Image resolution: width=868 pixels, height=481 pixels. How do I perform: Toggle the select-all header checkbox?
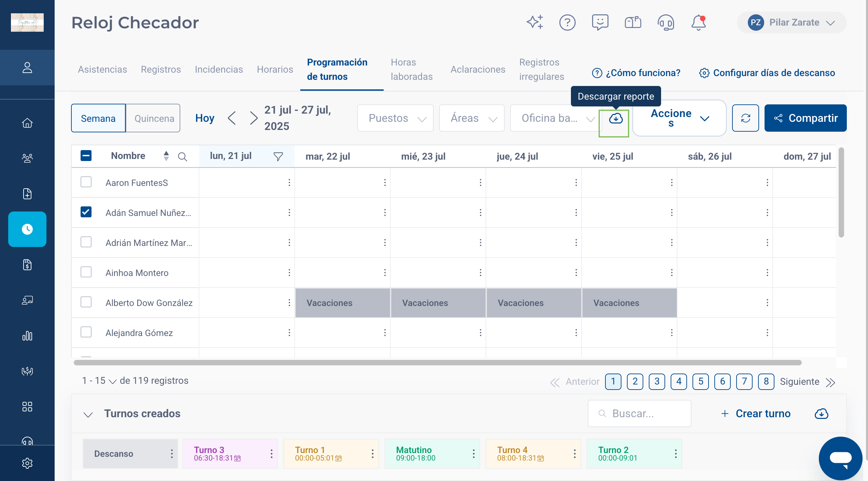86,156
